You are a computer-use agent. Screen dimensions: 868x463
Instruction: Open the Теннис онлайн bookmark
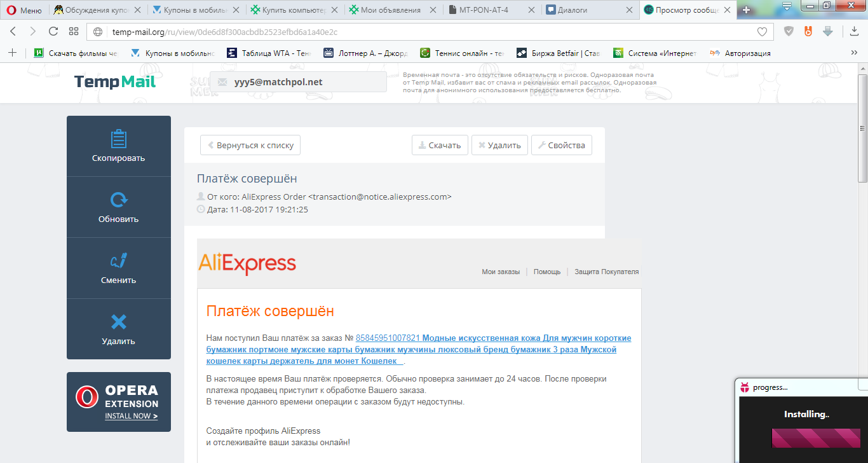click(463, 53)
